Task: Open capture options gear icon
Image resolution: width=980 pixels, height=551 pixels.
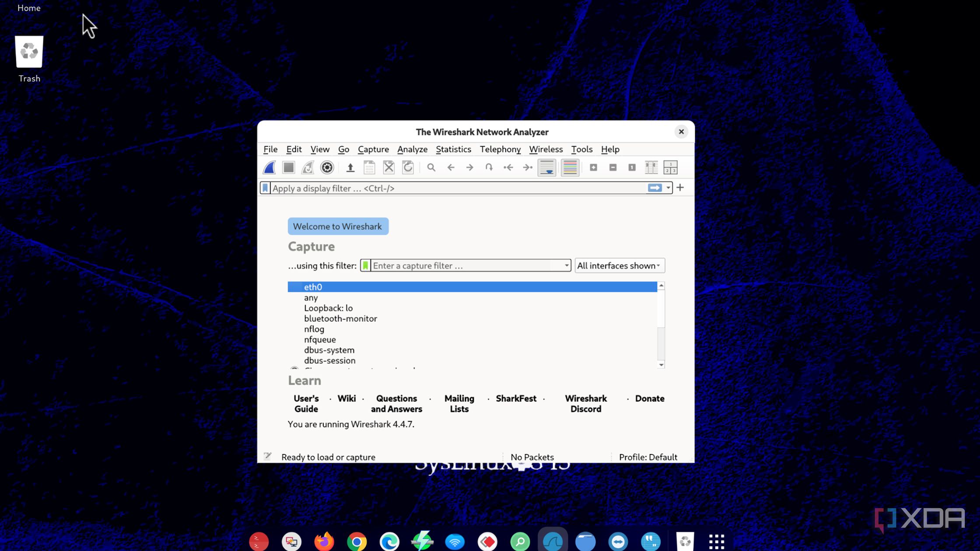Action: click(x=327, y=167)
